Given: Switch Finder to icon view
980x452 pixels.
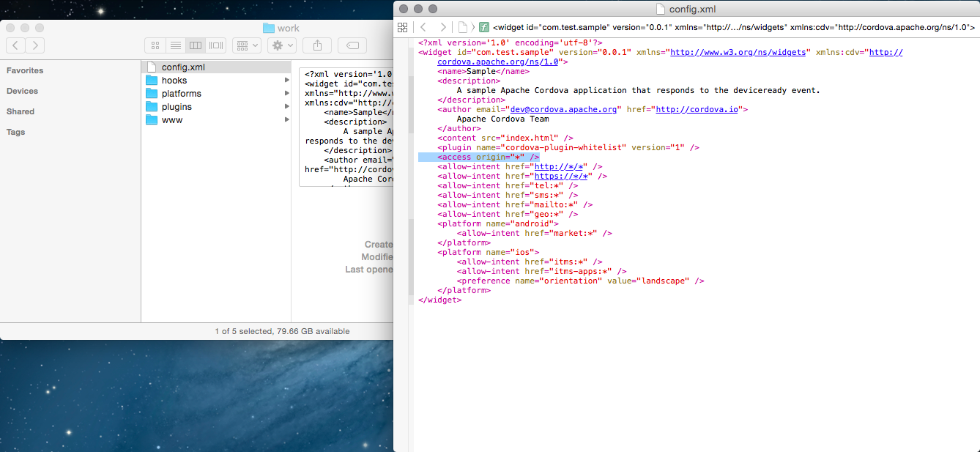Looking at the screenshot, I should tap(155, 45).
